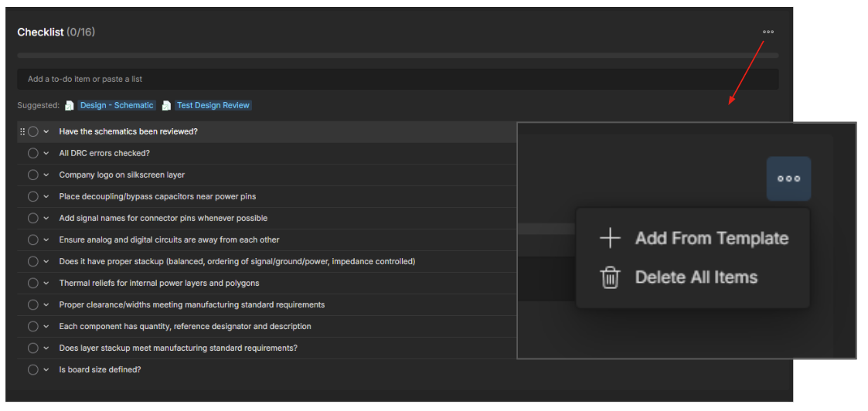The width and height of the screenshot is (868, 411).
Task: Click text 'Is board size defined?'
Action: click(100, 369)
